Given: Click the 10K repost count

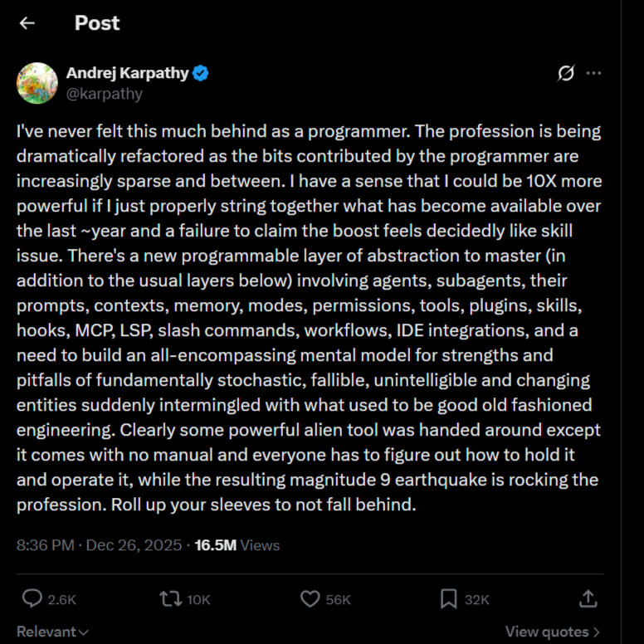Looking at the screenshot, I should click(x=198, y=599).
